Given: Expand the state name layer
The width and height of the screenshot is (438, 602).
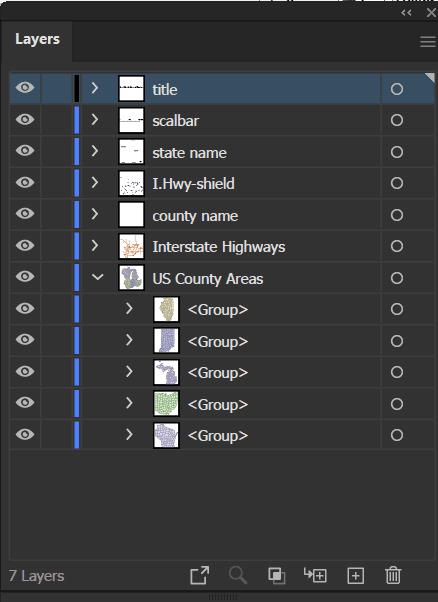Looking at the screenshot, I should pyautogui.click(x=95, y=151).
